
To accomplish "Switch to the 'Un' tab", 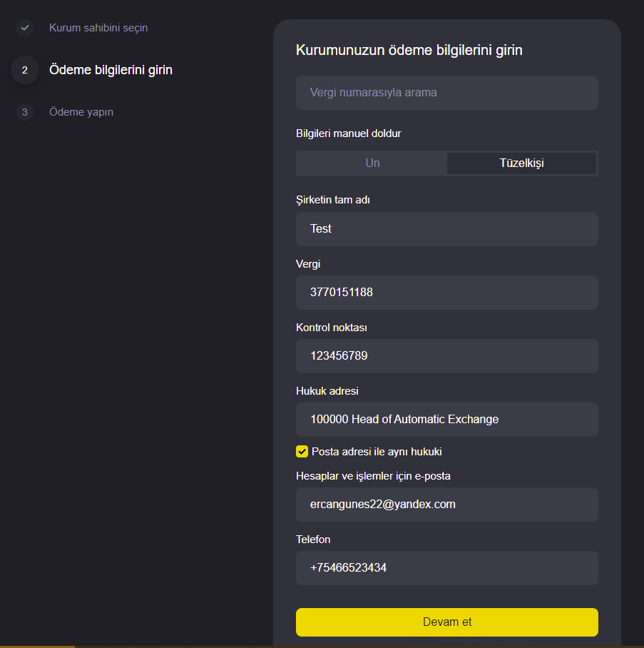I will pyautogui.click(x=372, y=163).
